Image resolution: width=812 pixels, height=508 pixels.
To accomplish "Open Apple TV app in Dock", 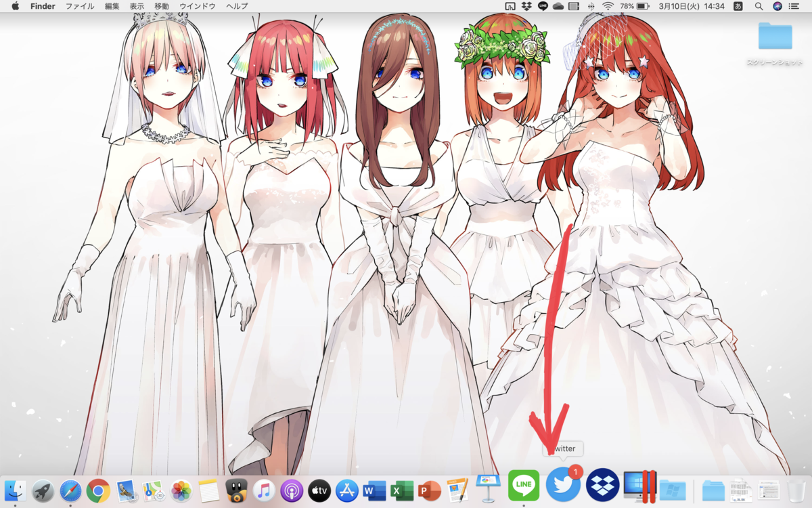I will pos(319,490).
